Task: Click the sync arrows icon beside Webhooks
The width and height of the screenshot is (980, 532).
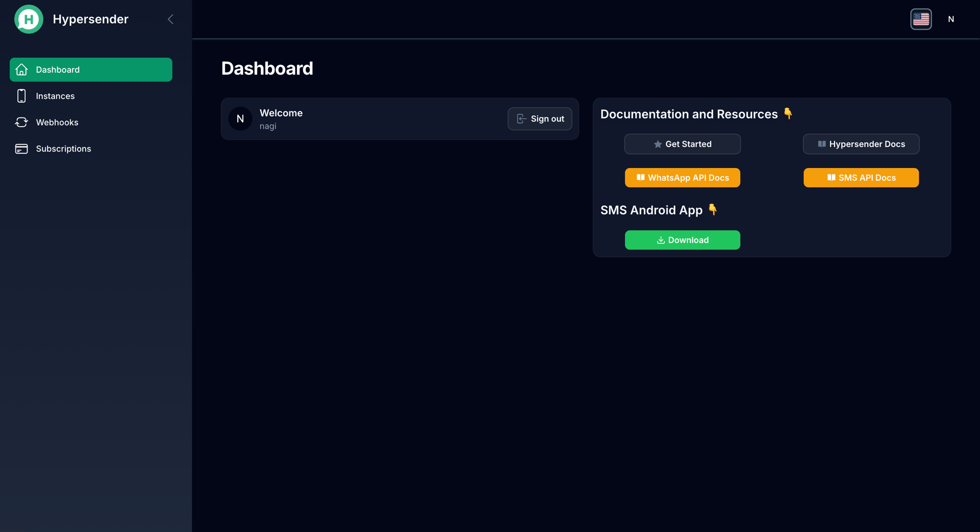Action: point(21,123)
